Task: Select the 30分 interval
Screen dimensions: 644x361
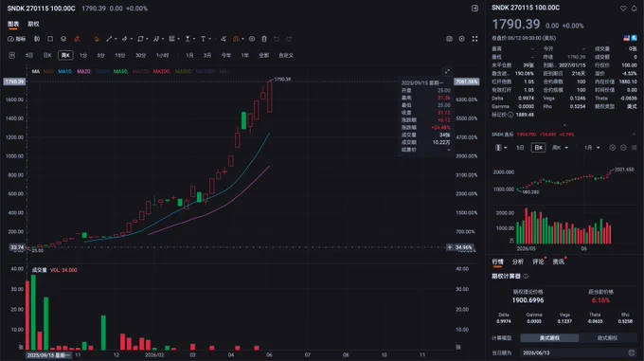Action: tap(140, 55)
